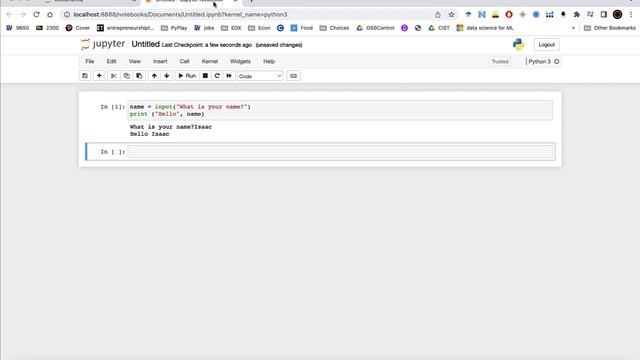
Task: Open the command palette keyboard icon
Action: (293, 76)
